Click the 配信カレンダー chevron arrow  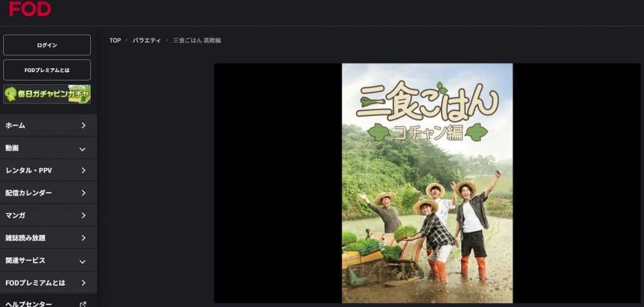coord(83,193)
